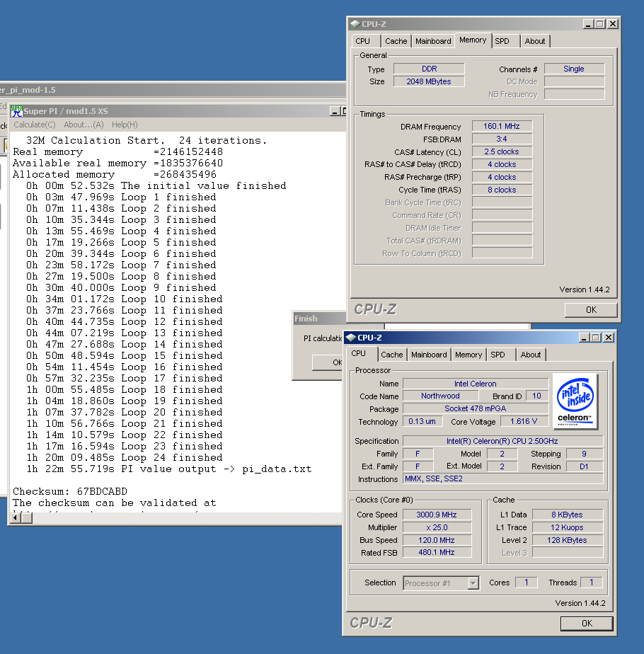Viewport: 644px width, 654px height.
Task: Close the lower CPU-Z window
Action: [x=609, y=338]
